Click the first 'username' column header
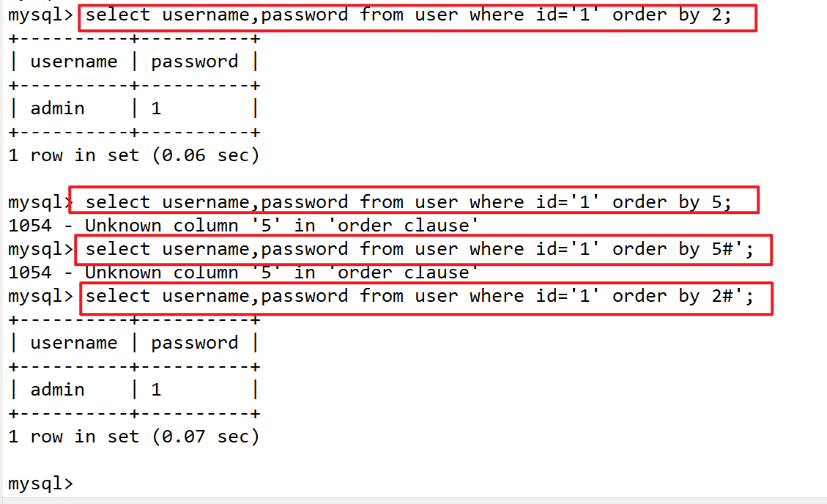 coord(74,62)
